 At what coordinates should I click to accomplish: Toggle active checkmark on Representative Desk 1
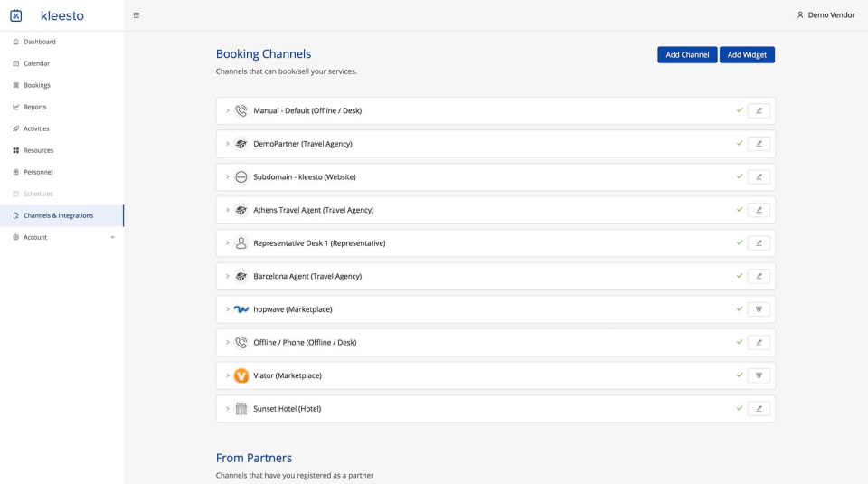pos(739,242)
